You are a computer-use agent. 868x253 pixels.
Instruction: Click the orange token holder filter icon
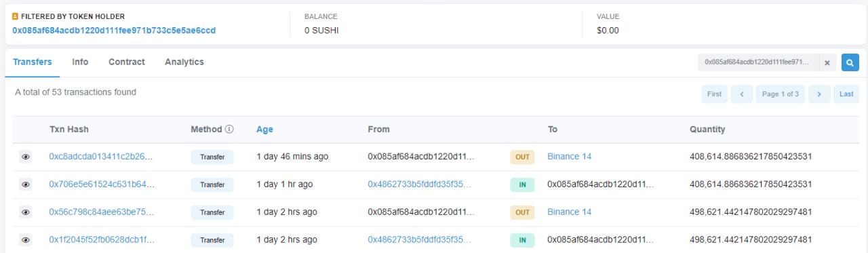point(16,16)
